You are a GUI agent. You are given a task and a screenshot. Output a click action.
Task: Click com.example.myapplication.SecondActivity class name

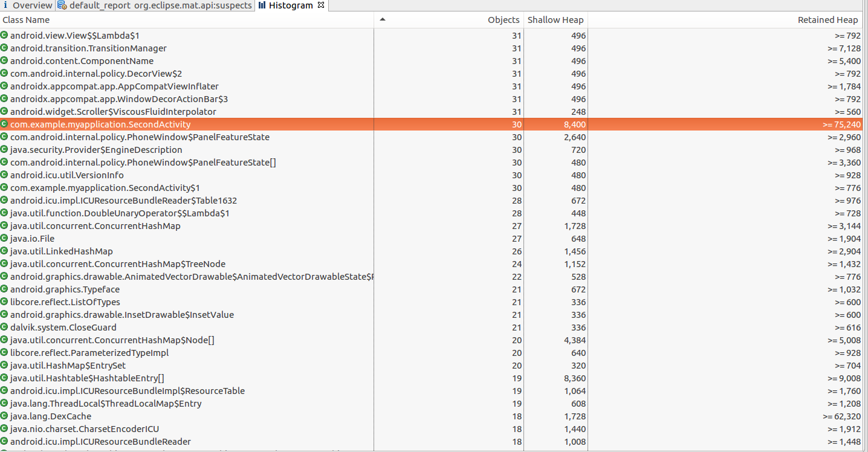tap(100, 124)
